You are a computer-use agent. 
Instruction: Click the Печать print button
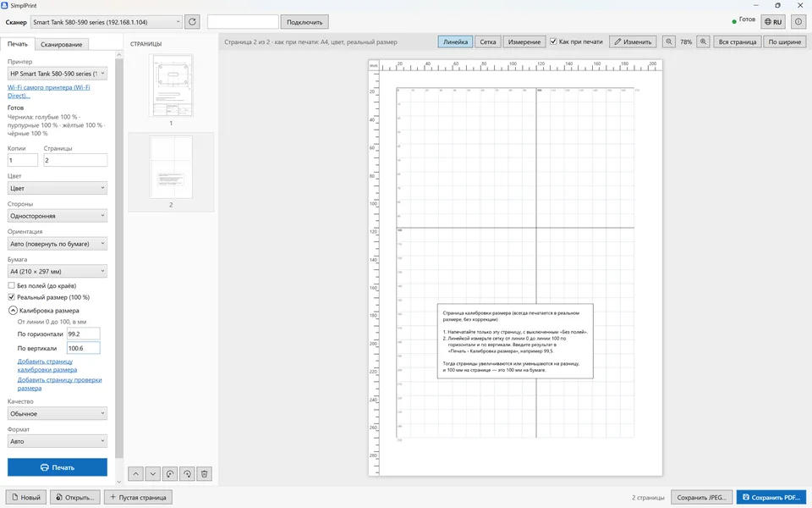pos(58,467)
